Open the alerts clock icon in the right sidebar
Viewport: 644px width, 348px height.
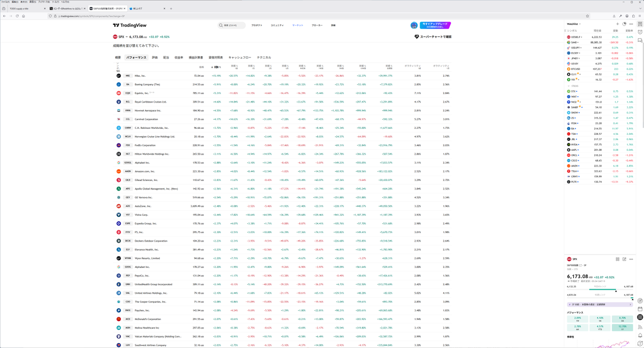coord(640,32)
